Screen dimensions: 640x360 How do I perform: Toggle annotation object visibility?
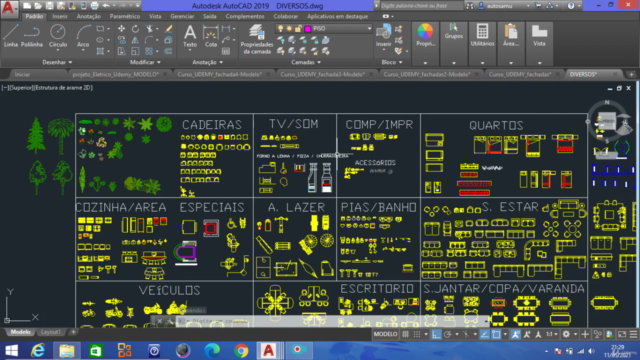click(516, 334)
